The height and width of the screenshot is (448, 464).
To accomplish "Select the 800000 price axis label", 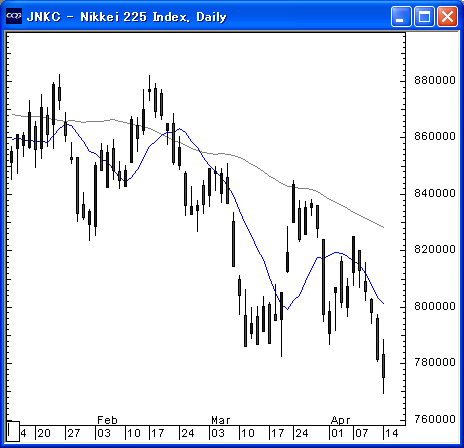I will 435,306.
